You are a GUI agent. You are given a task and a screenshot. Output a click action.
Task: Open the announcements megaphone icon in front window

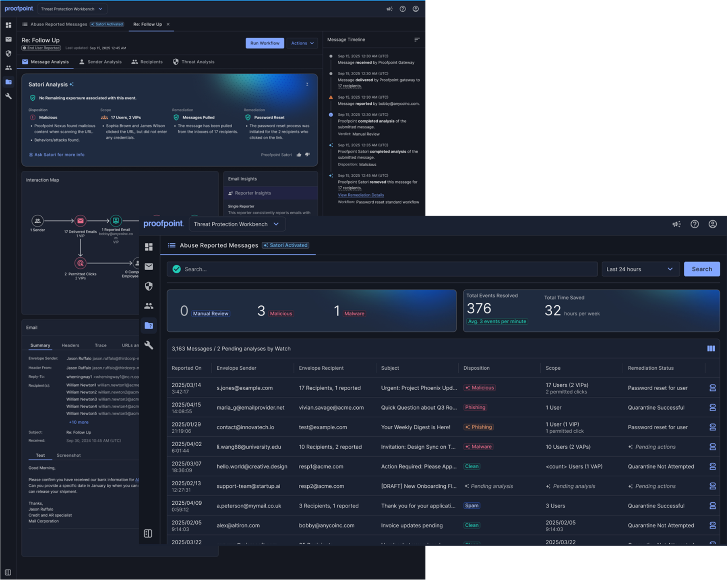tap(676, 224)
